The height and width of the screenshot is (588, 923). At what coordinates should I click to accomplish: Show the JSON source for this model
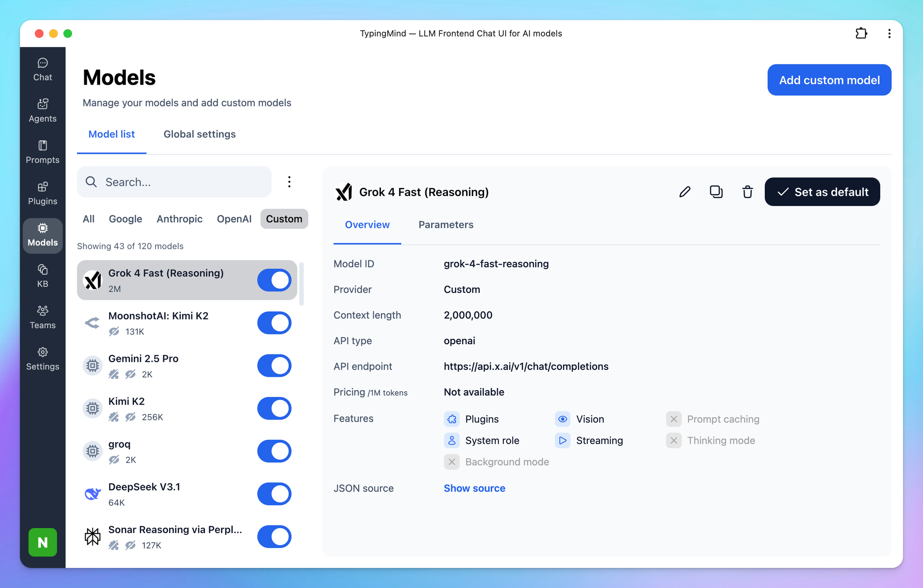(474, 488)
